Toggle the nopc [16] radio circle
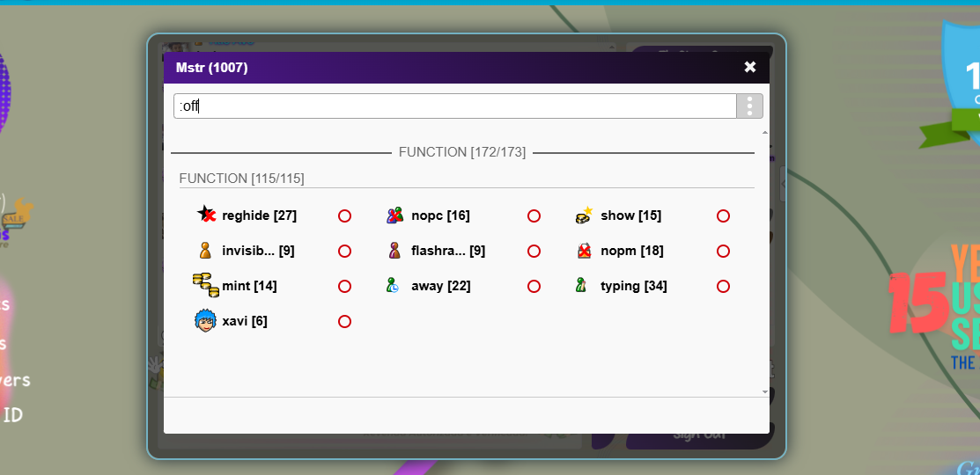The image size is (980, 475). 534,216
